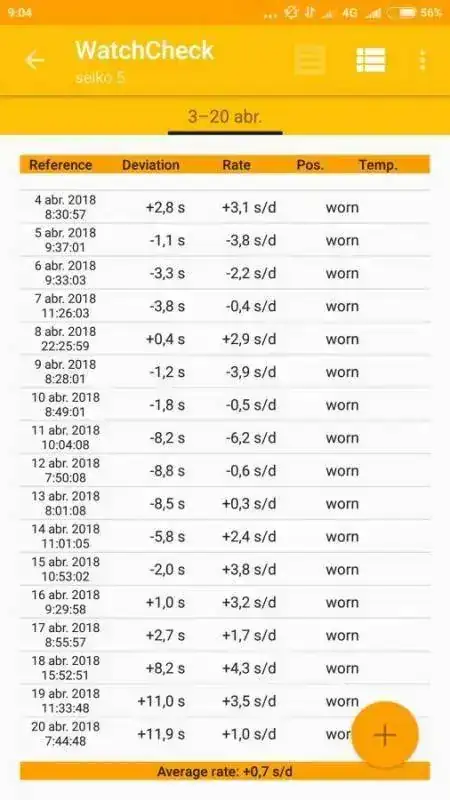Image resolution: width=450 pixels, height=800 pixels.
Task: Add new measurement with plus button
Action: tap(385, 735)
